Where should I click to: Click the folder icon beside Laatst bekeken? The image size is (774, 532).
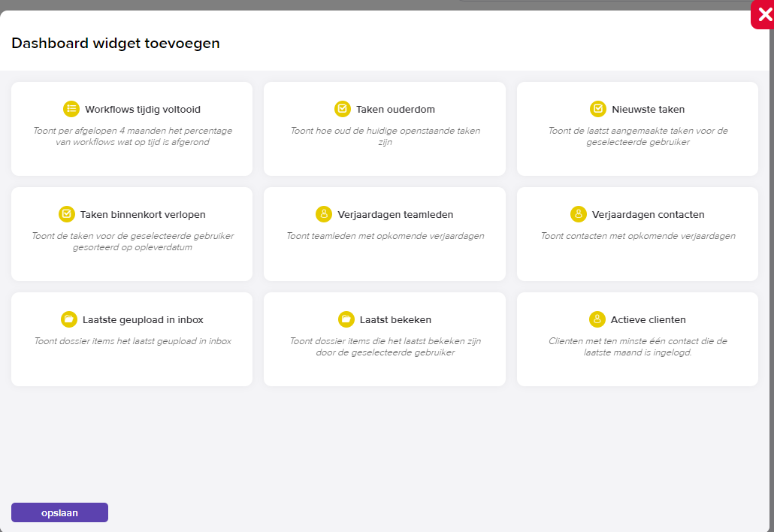pos(346,319)
